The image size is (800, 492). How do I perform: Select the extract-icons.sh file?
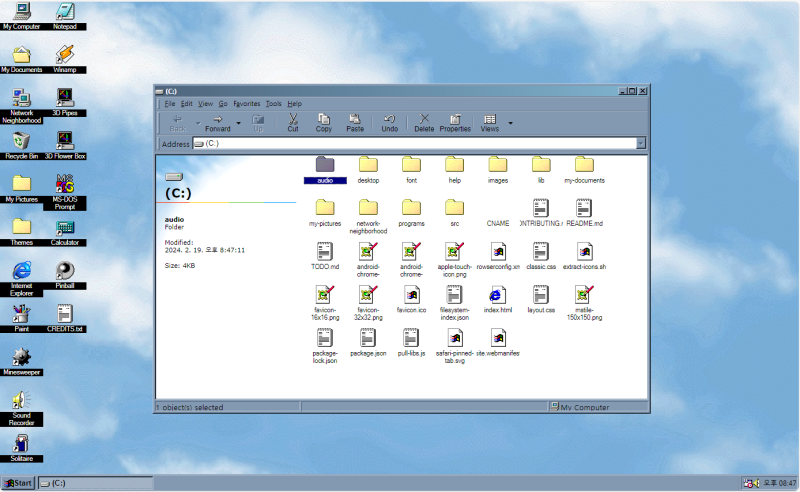585,257
